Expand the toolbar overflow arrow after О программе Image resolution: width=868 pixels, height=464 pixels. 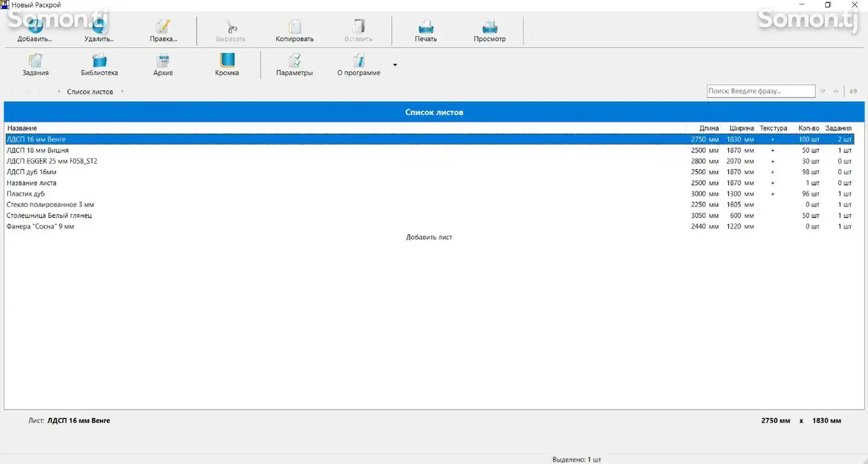pyautogui.click(x=395, y=65)
